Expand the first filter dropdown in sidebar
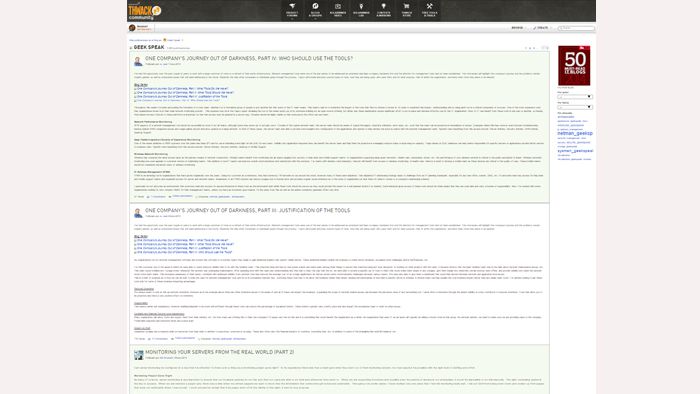The image size is (700, 394). (x=575, y=96)
